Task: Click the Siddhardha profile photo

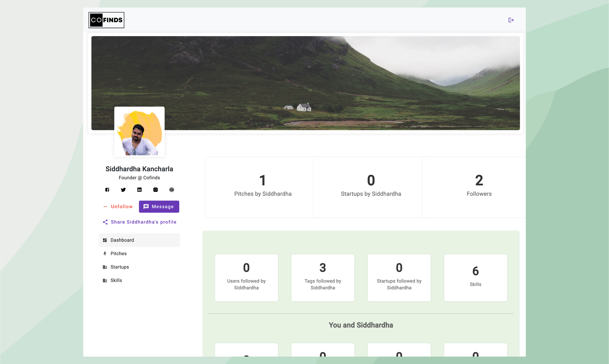Action: (x=140, y=132)
